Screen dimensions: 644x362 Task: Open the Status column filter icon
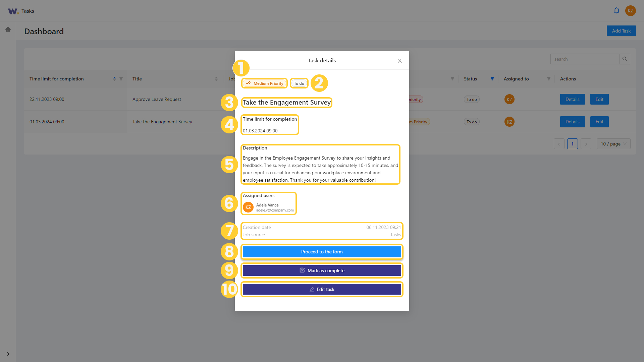[x=492, y=79]
